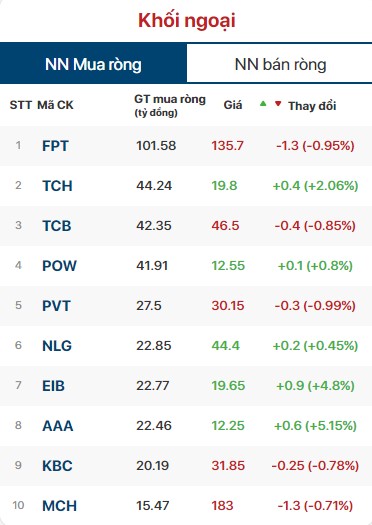Open the TCH stock code link
This screenshot has height=525, width=372.
[57, 186]
